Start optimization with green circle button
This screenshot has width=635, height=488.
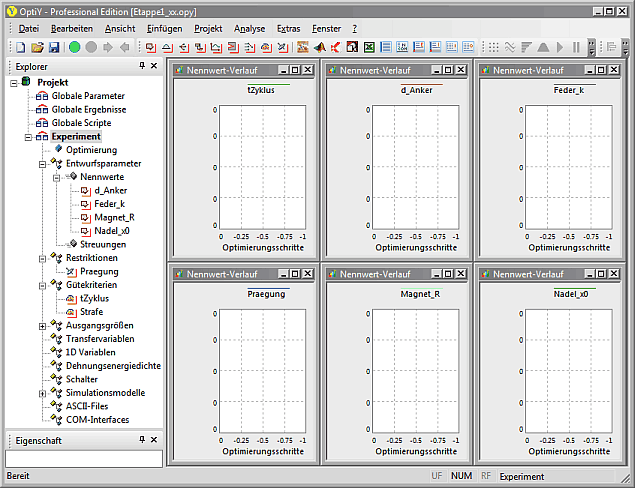(75, 47)
